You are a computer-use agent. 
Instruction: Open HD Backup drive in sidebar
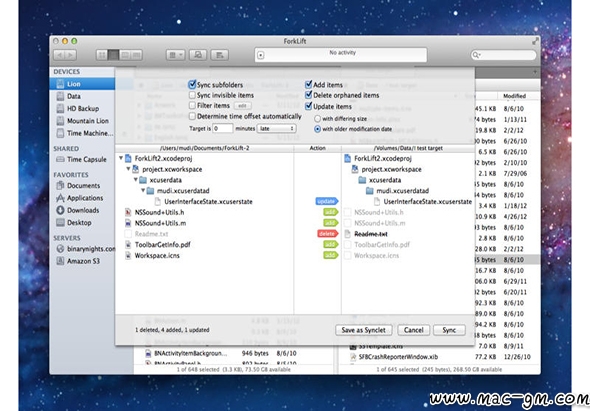pos(82,109)
